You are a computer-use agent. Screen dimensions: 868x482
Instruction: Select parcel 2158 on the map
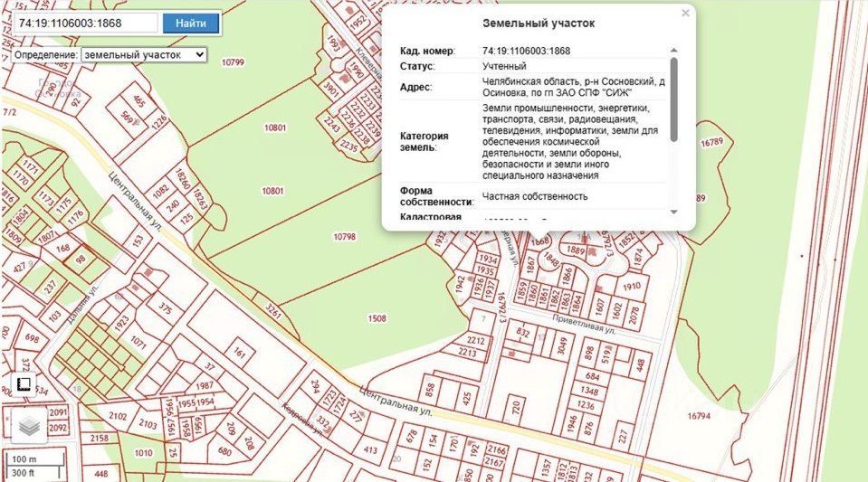99,439
